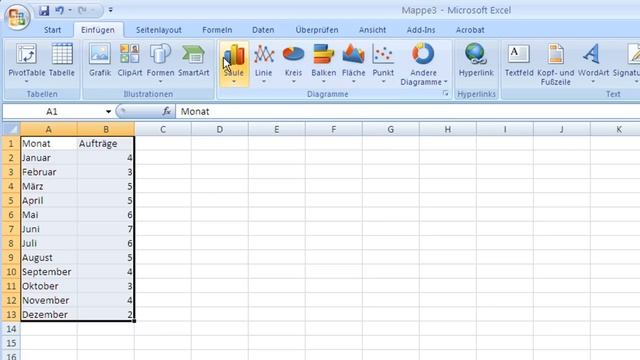Viewport: 640px width, 360px height.
Task: Undo last action in quick access toolbar
Action: point(60,10)
